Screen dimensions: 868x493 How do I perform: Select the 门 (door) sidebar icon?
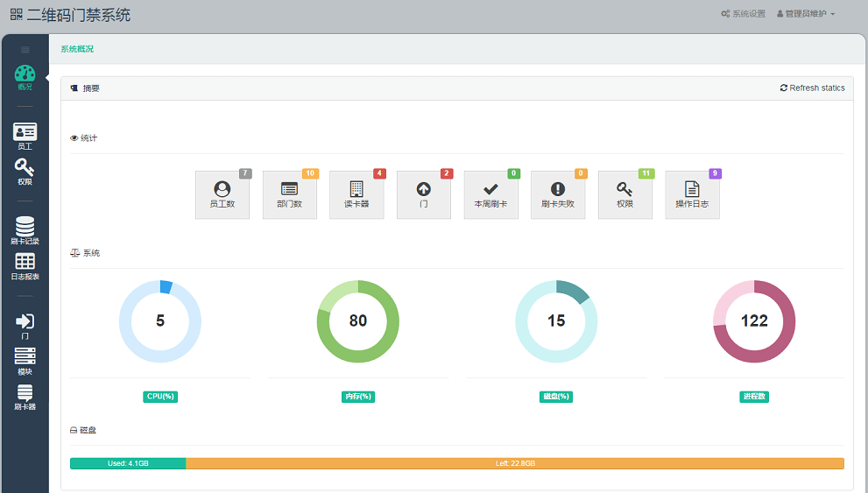tap(25, 323)
